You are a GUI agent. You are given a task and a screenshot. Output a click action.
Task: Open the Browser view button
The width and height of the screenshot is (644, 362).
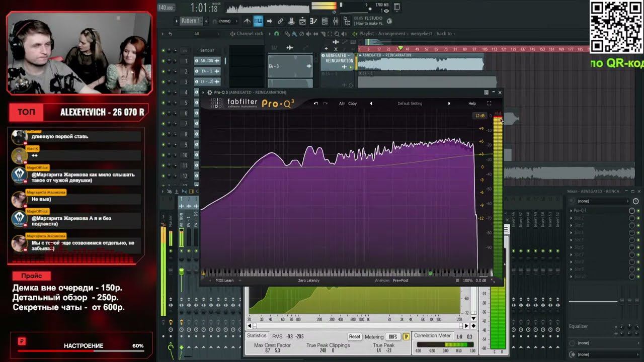347,21
